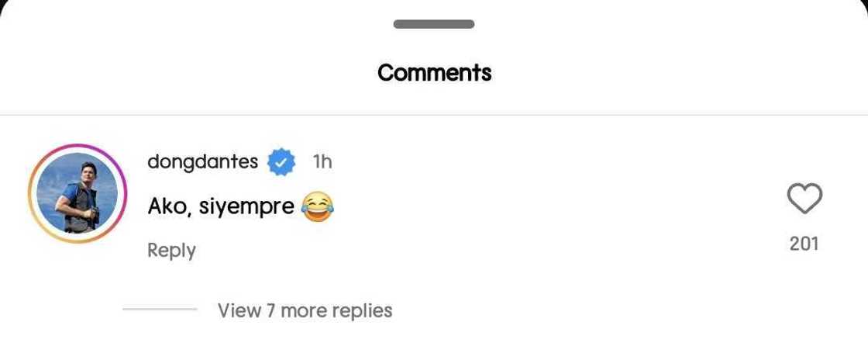Like the dongdantes comment with the heart
This screenshot has height=360, width=868.
click(804, 199)
